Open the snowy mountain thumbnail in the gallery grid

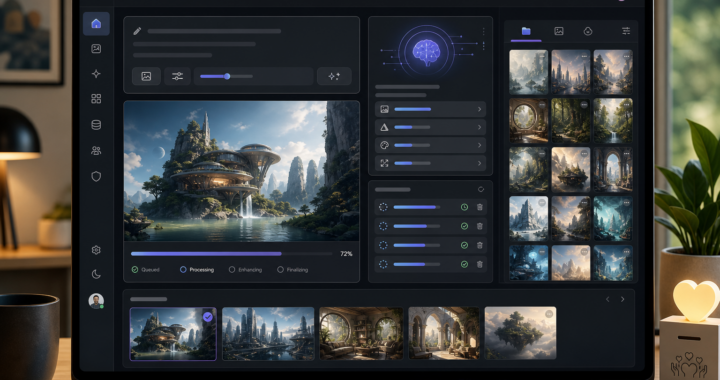(529, 218)
